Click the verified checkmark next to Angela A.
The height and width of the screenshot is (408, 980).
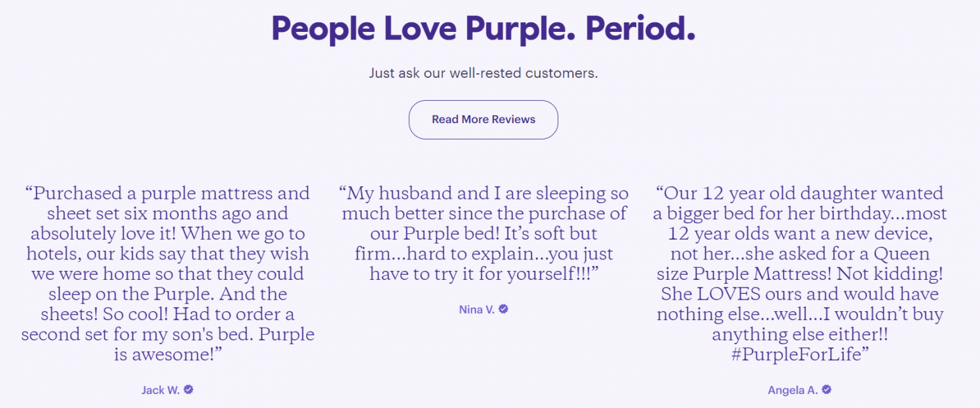(x=827, y=390)
